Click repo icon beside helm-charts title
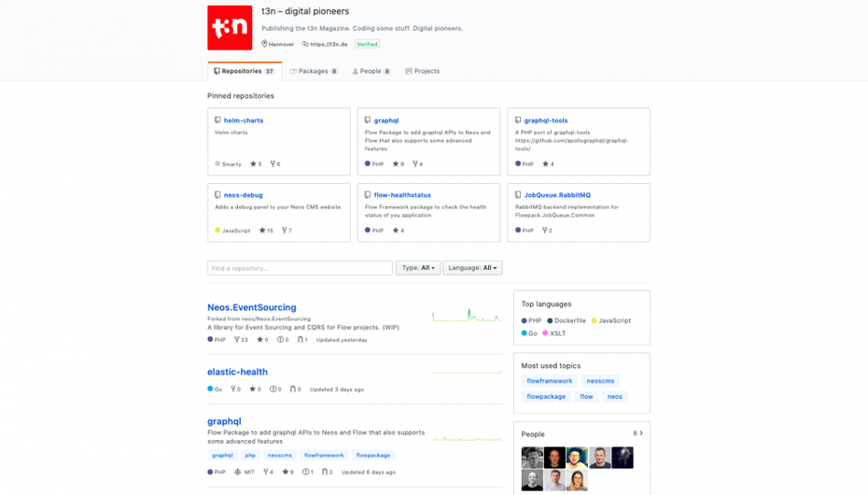 217,120
